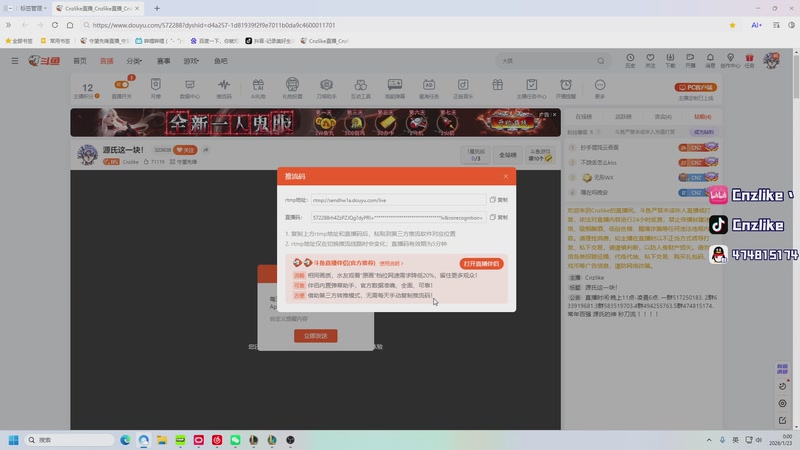The image size is (800, 450).
Task: Click the 全站榜 button
Action: click(508, 155)
